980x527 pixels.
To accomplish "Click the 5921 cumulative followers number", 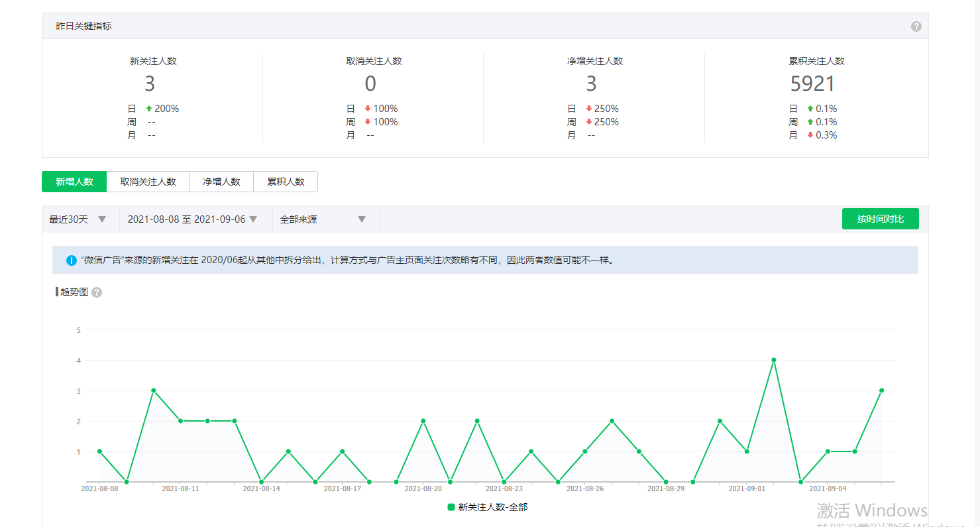I will pos(812,84).
